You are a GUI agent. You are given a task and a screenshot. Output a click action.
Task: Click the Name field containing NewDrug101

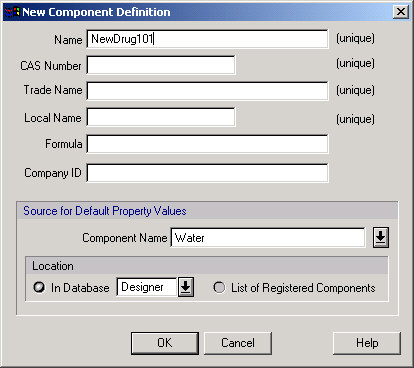(207, 39)
